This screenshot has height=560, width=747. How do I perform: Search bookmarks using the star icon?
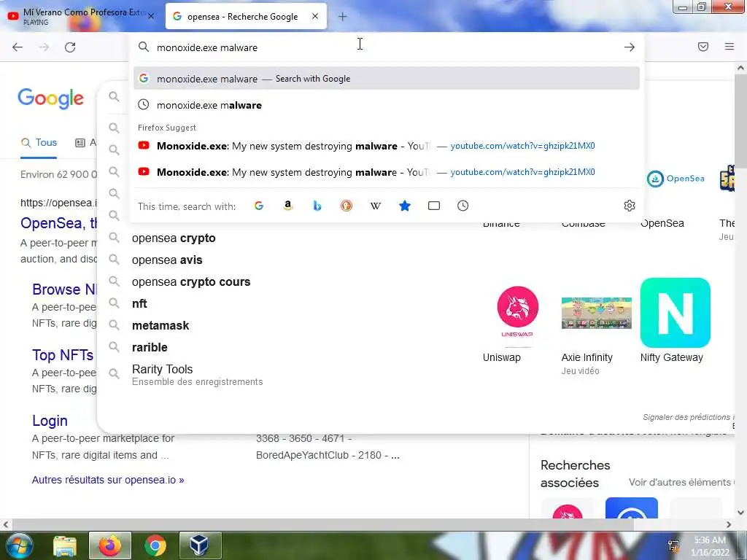click(x=404, y=206)
